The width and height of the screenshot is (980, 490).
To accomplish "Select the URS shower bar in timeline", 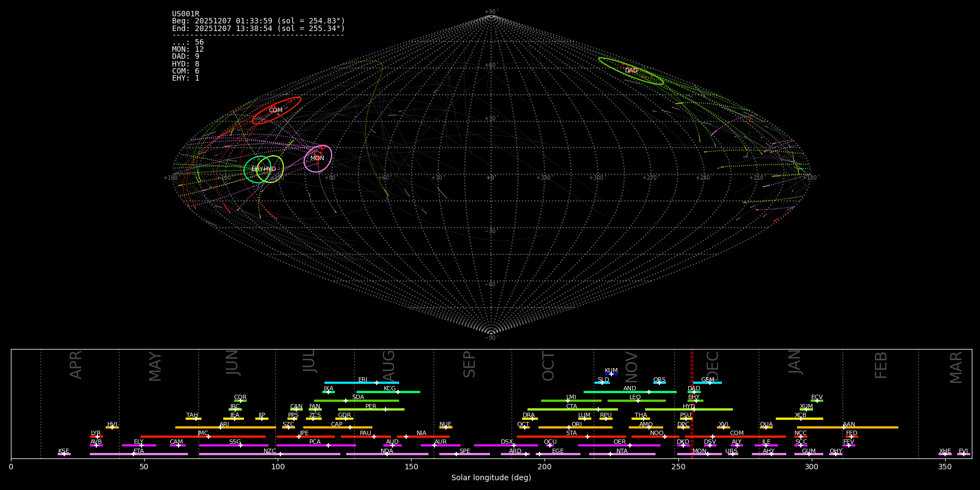I will (733, 454).
